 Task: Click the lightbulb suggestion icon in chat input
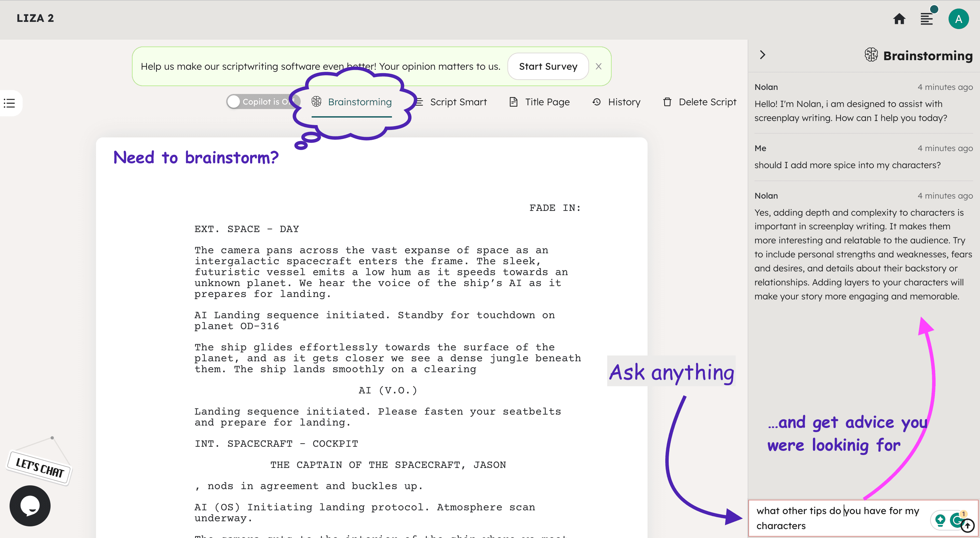pos(940,520)
